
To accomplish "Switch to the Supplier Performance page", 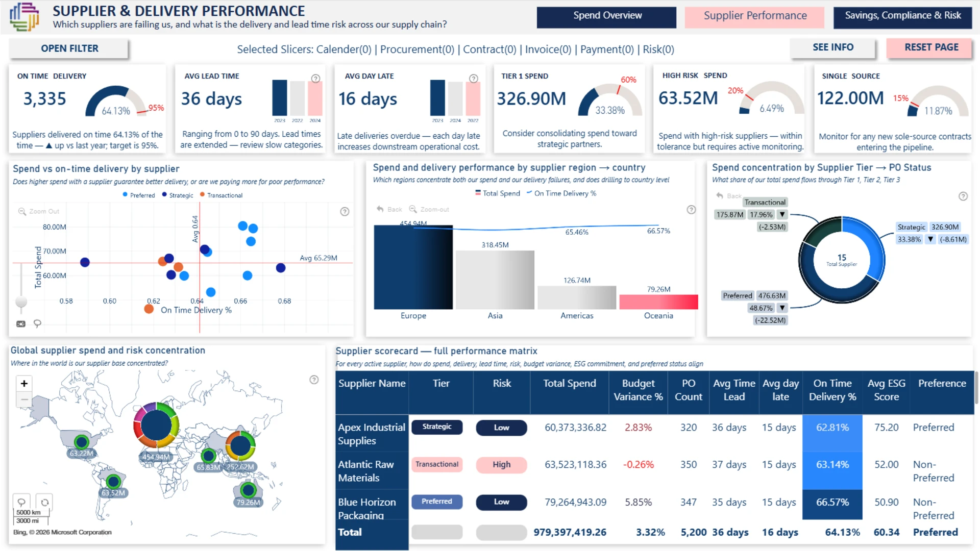I will [x=755, y=17].
